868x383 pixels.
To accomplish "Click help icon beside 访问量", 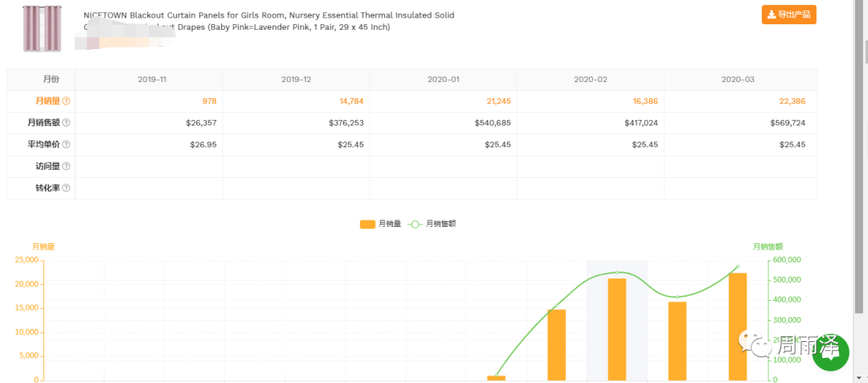I will (66, 167).
